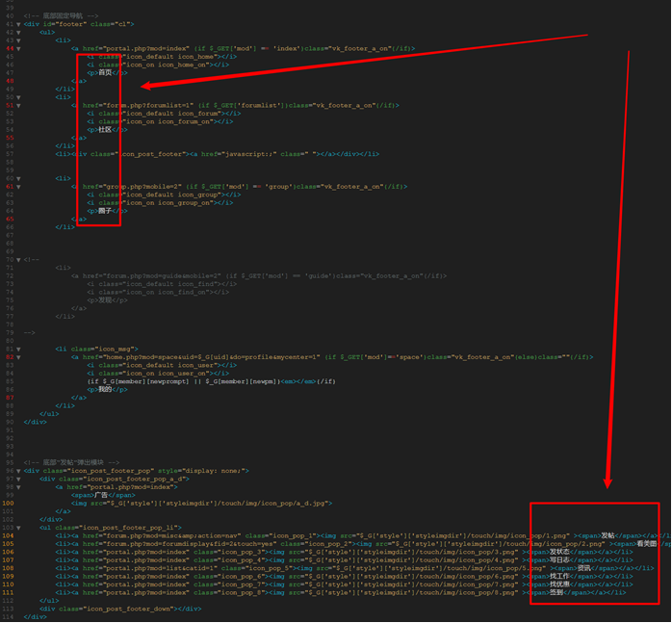This screenshot has width=672, height=623.
Task: Collapse the icon_post_footer_pop div arrow at line 96
Action: (x=18, y=471)
